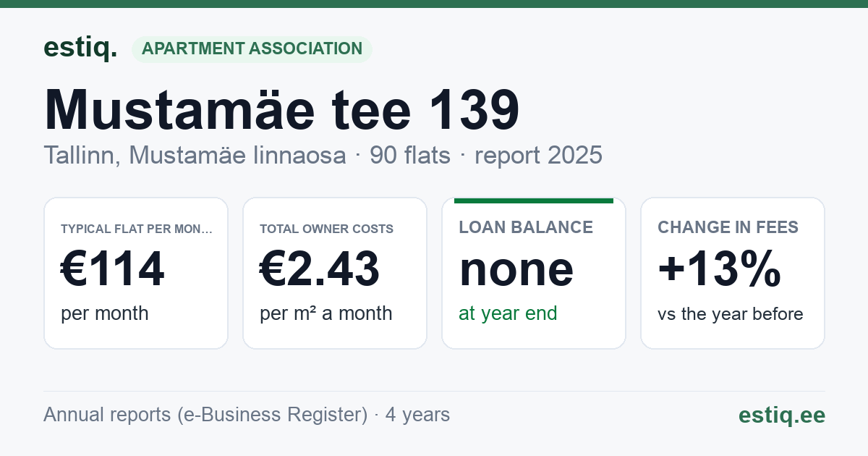Open the Loan balance card
The image size is (868, 456).
[x=534, y=273]
